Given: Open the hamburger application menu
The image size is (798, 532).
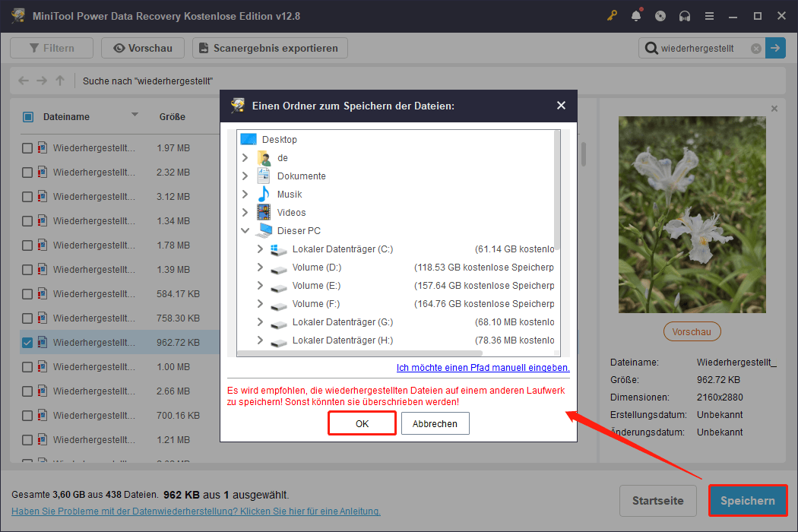Looking at the screenshot, I should tap(710, 15).
